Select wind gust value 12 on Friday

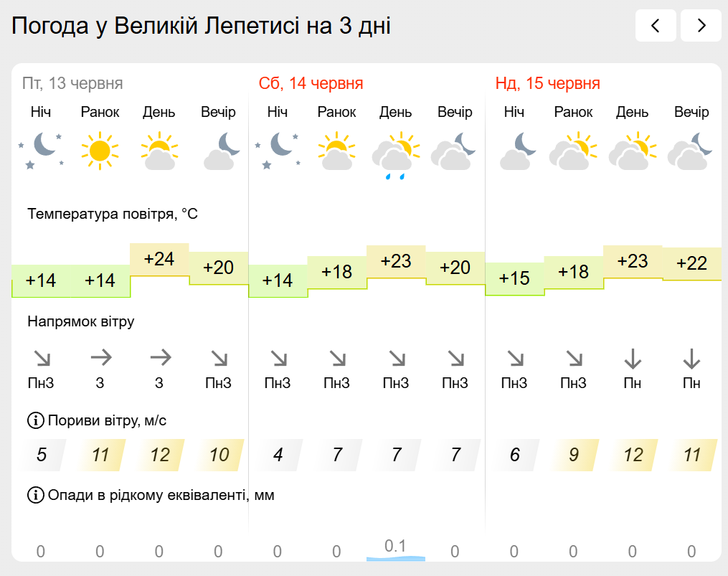coord(160,455)
